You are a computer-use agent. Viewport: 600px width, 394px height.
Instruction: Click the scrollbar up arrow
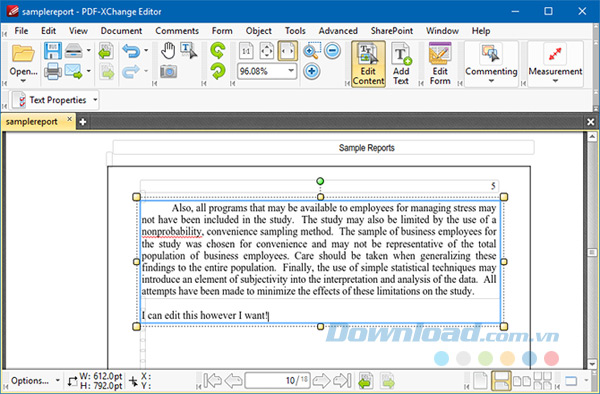(x=592, y=137)
